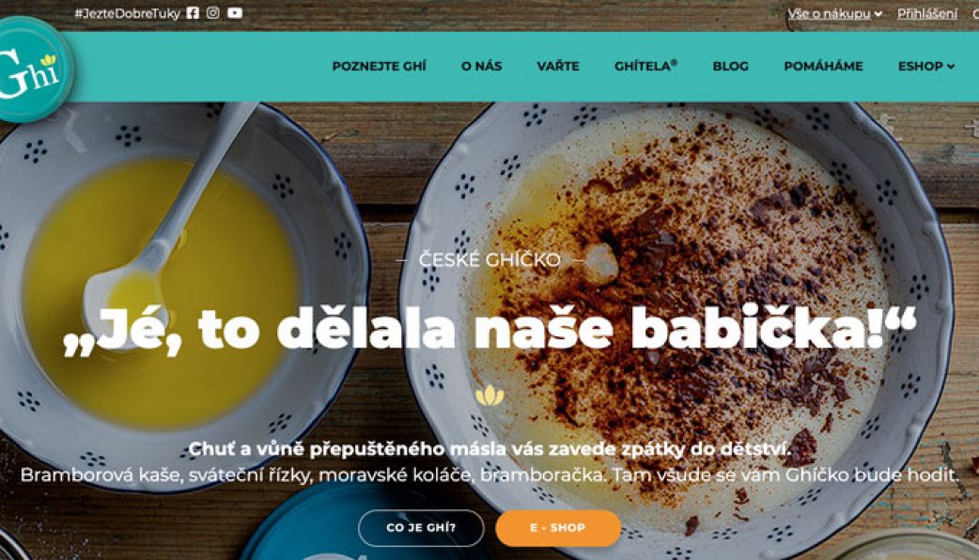979x560 pixels.
Task: Open the Instagram profile icon
Action: click(213, 13)
